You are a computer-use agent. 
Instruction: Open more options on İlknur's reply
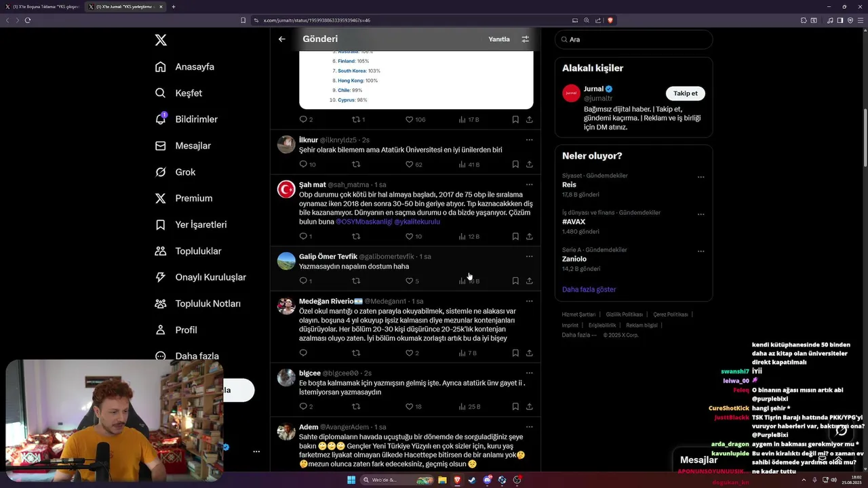pos(529,140)
